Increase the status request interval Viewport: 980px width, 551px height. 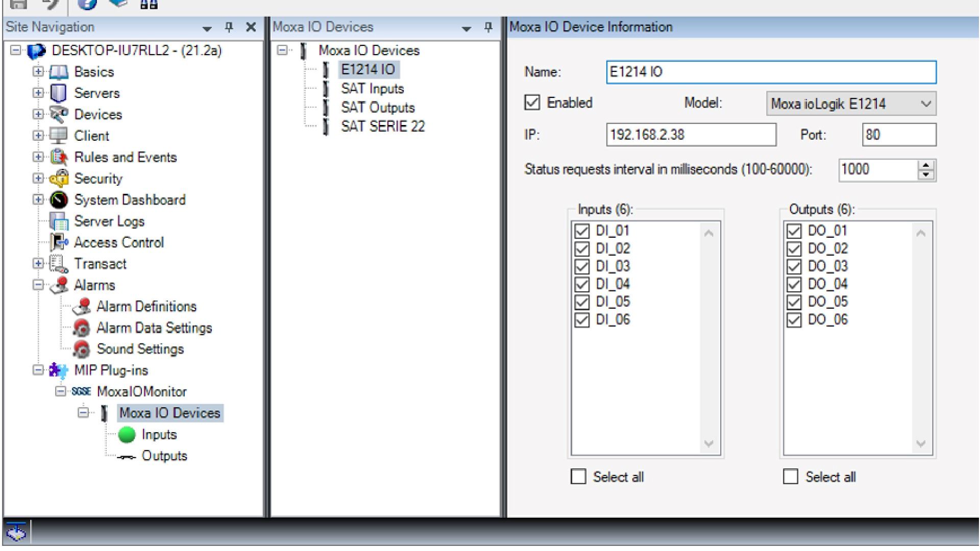click(x=926, y=165)
